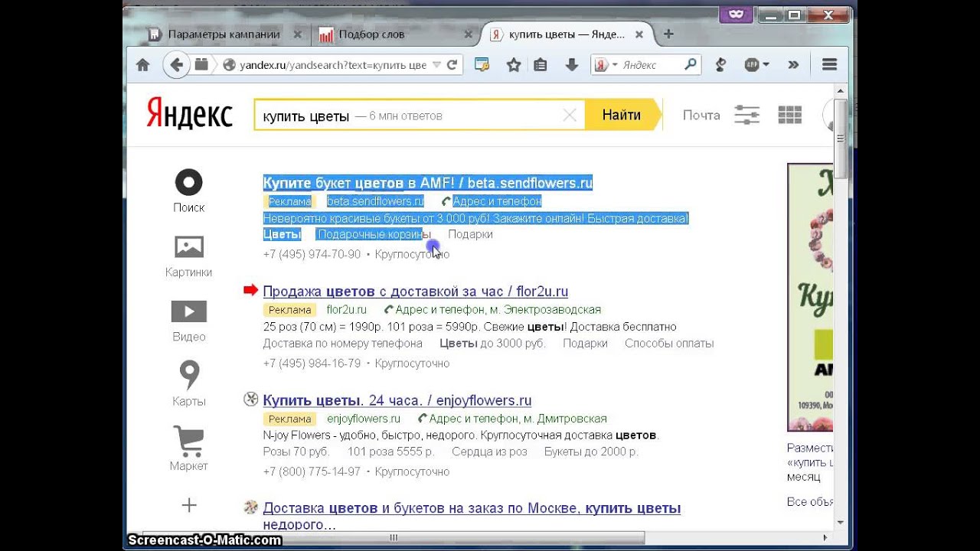980x551 pixels.
Task: Click the beta.sendflowers.ru green URL
Action: (x=375, y=201)
